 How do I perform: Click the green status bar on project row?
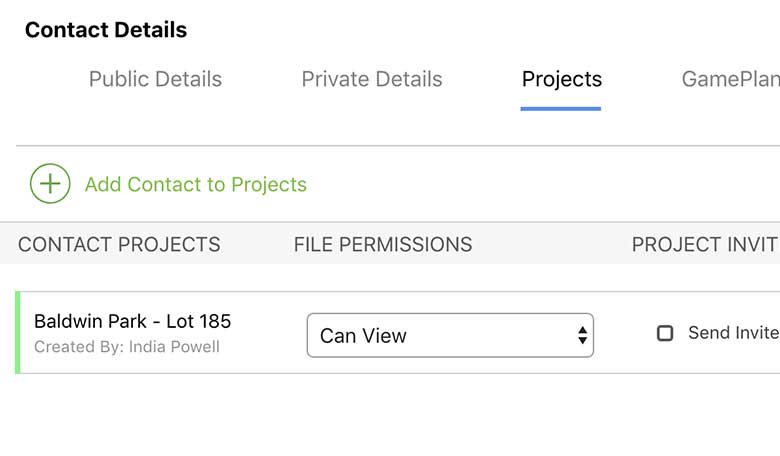point(18,333)
